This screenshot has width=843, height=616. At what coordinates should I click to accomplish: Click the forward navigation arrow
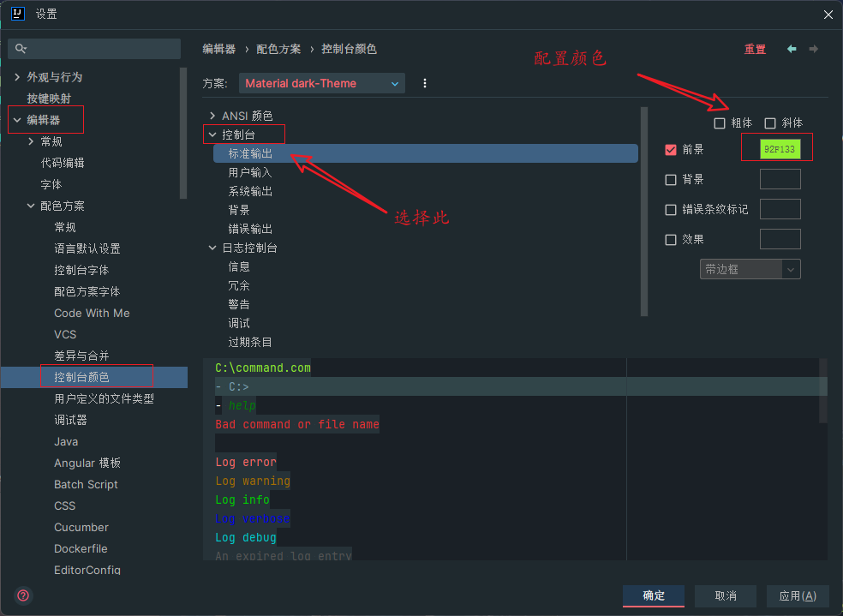pyautogui.click(x=811, y=49)
